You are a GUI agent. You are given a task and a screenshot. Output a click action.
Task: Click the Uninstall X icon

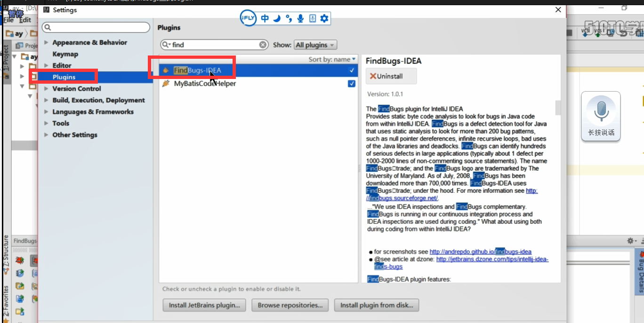point(373,76)
